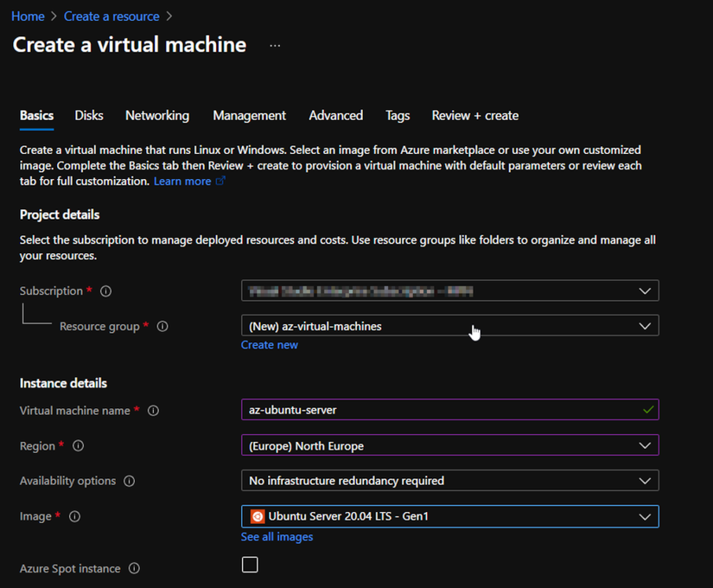Switch to the Disks tab

[89, 116]
